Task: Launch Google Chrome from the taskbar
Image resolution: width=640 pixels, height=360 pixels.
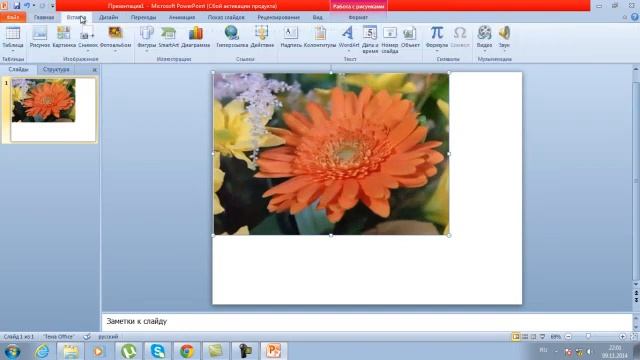Action: 187,351
